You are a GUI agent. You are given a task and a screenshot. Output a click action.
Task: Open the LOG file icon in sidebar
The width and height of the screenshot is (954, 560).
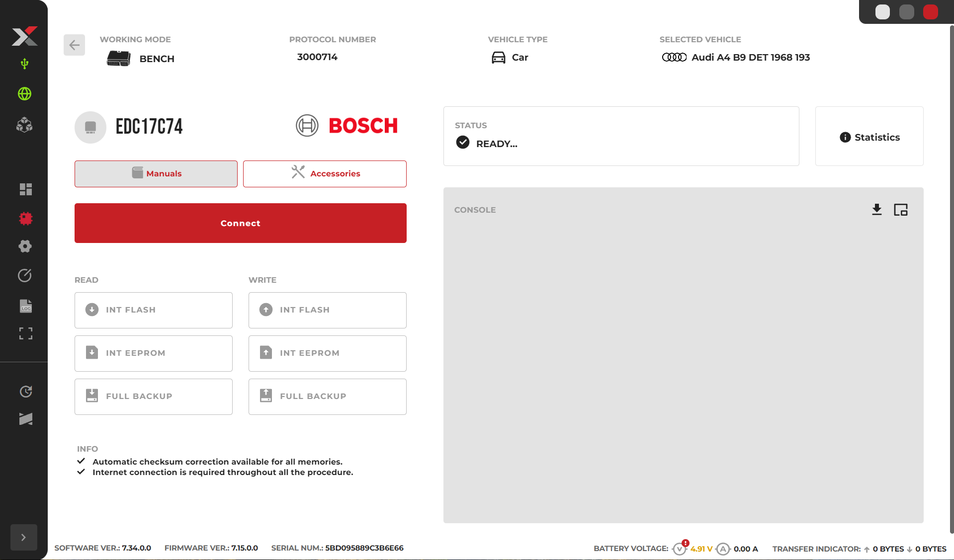(x=25, y=306)
